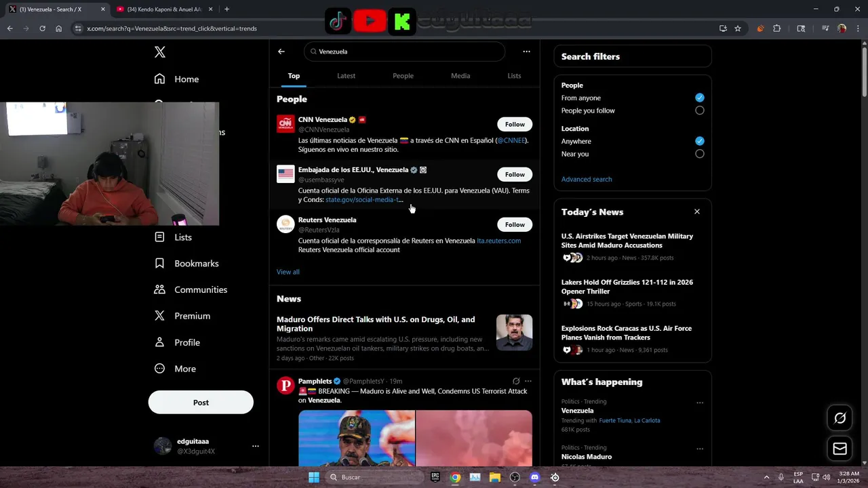Open Lists from the sidebar

pyautogui.click(x=173, y=237)
